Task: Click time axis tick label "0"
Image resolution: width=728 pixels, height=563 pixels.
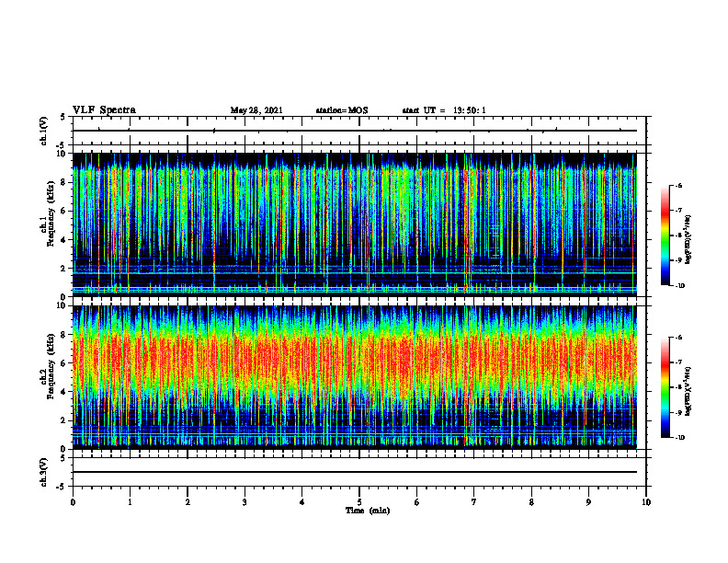Action: tap(73, 502)
